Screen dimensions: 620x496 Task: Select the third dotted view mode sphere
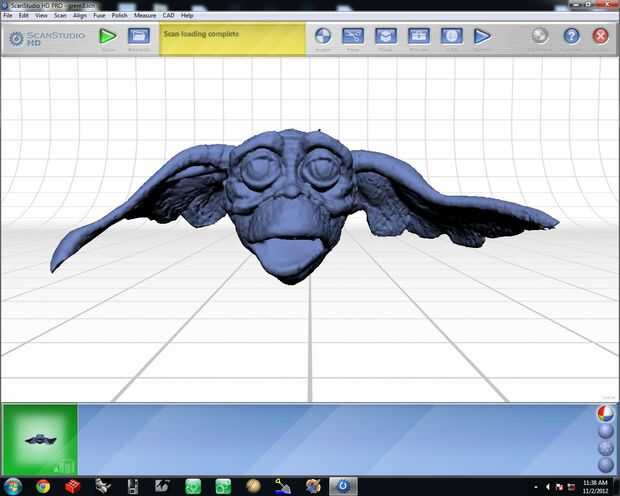click(605, 448)
